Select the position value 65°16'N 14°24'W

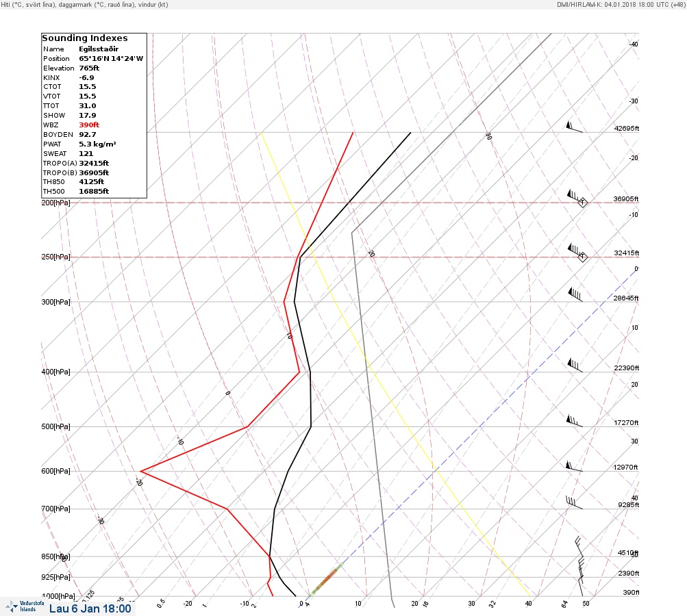111,59
